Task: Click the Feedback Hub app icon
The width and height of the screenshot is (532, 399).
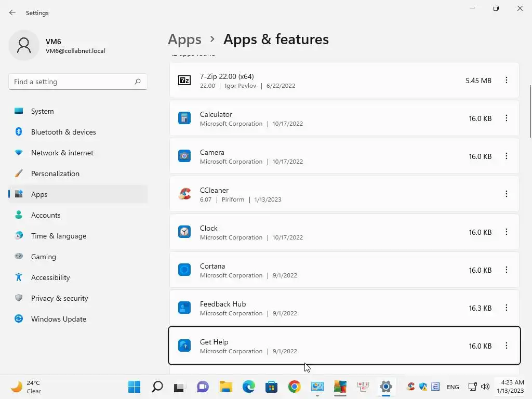Action: point(184,308)
